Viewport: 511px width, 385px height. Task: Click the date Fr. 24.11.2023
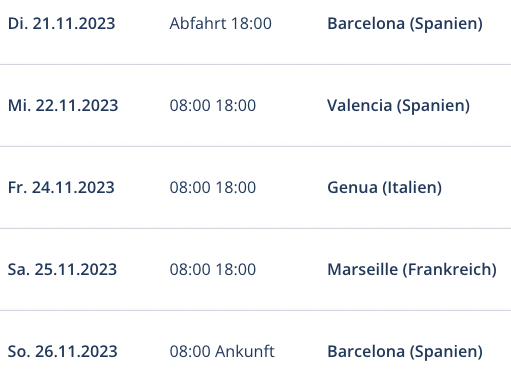(x=61, y=188)
